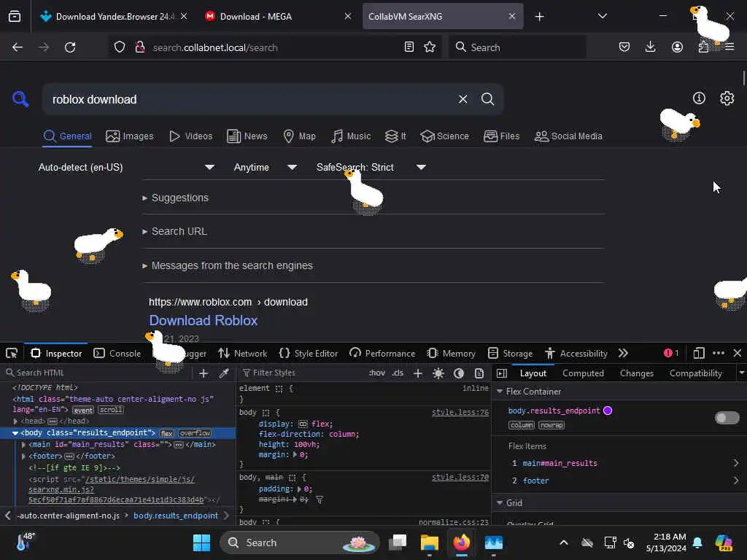List all tabs dropdown arrow
This screenshot has width=747, height=560.
[602, 16]
